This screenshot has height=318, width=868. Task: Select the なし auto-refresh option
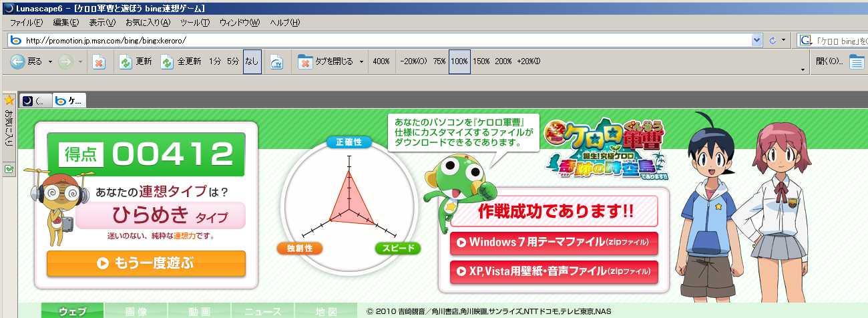[x=252, y=61]
